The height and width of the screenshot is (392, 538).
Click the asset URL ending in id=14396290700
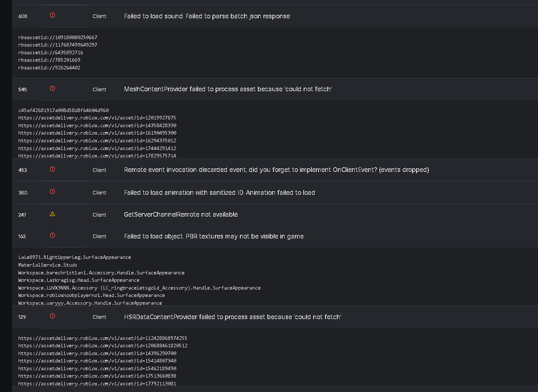coord(97,353)
